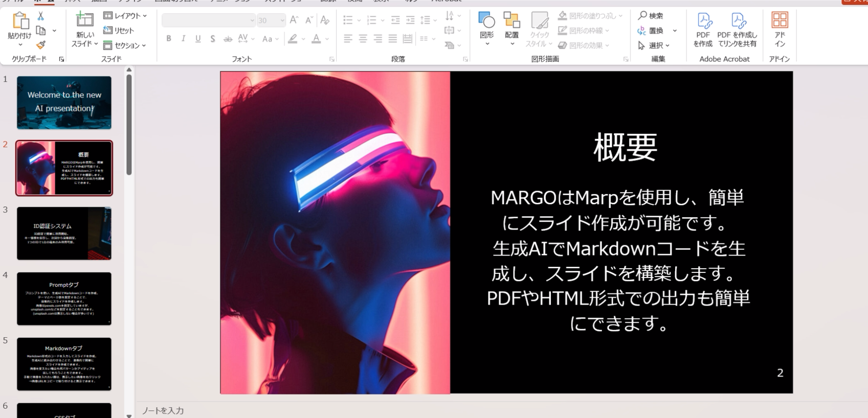Click the center text alignment icon

pyautogui.click(x=363, y=39)
